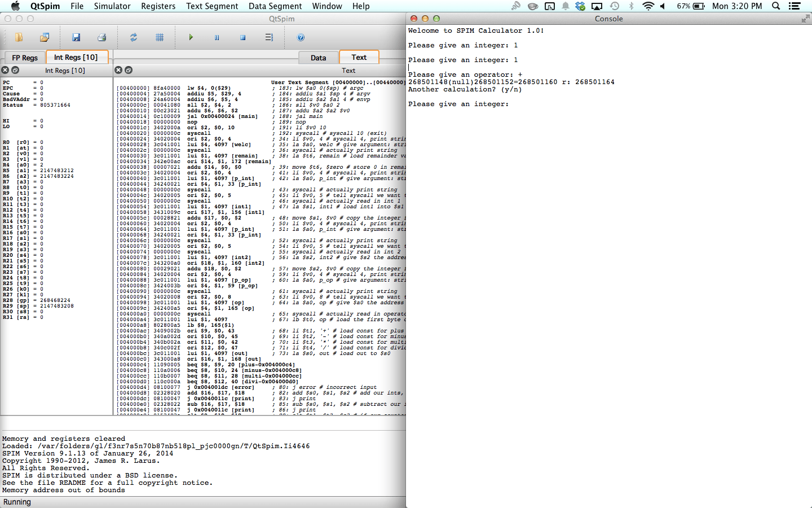Click the Status register value 805371664

point(55,105)
